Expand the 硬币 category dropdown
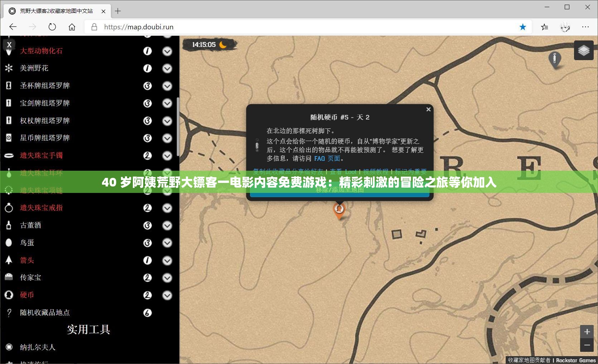 tap(167, 295)
